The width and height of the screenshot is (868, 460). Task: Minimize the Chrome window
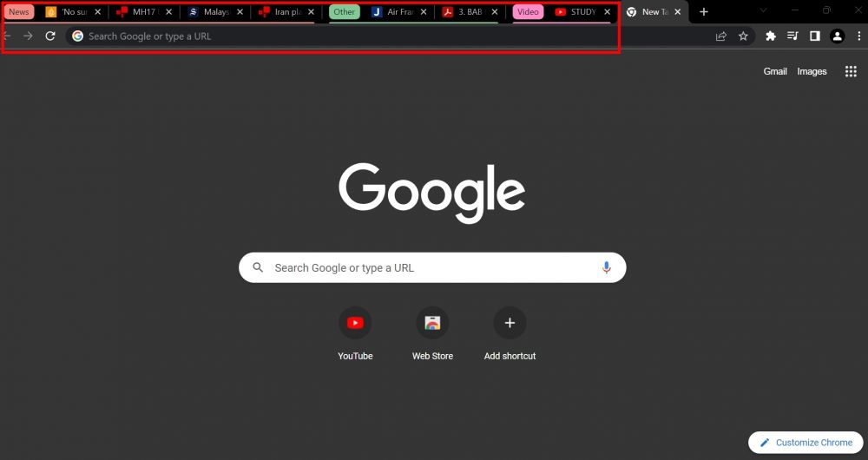click(795, 10)
